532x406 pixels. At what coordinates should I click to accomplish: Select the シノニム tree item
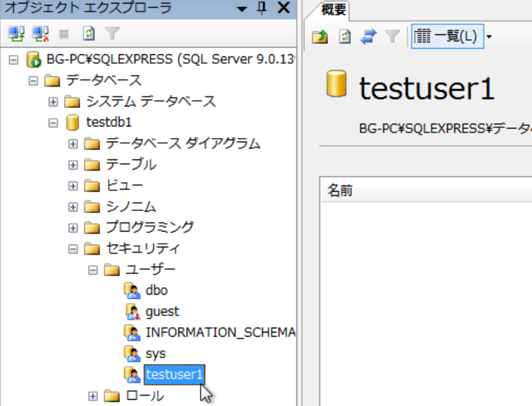(x=130, y=207)
